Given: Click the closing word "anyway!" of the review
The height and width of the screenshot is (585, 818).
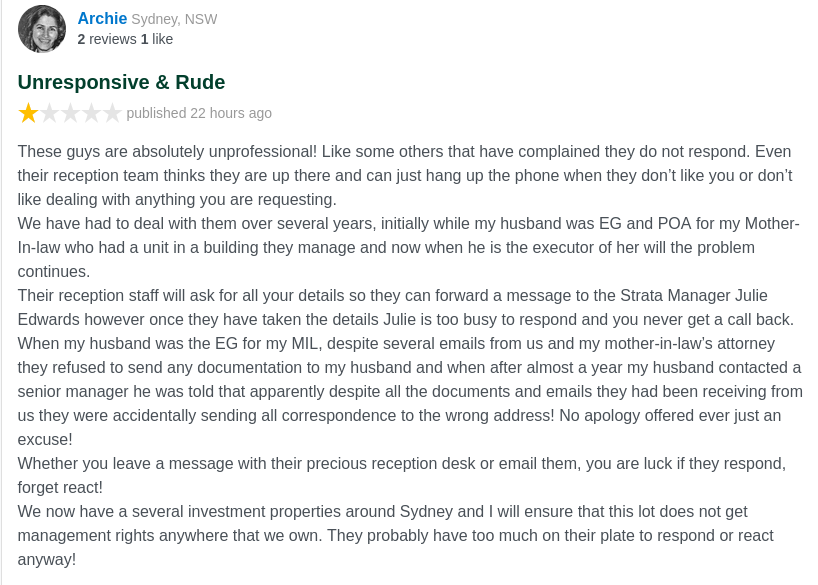Looking at the screenshot, I should [x=47, y=559].
